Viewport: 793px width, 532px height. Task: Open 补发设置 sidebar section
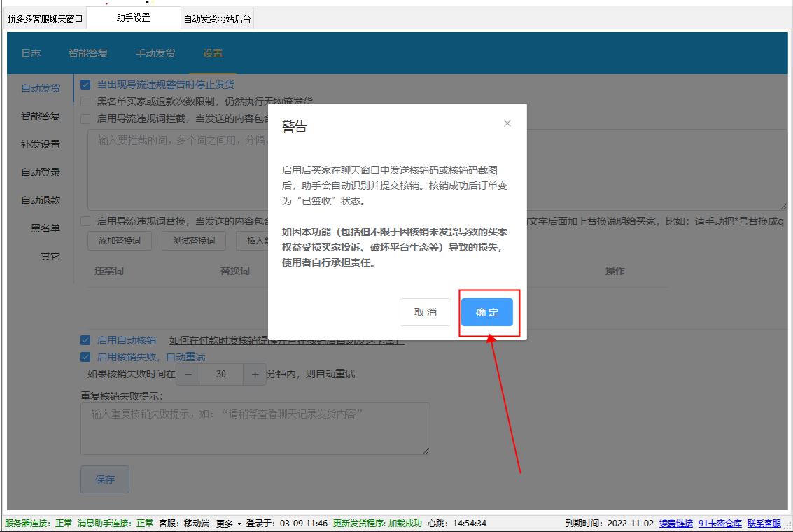click(x=41, y=144)
